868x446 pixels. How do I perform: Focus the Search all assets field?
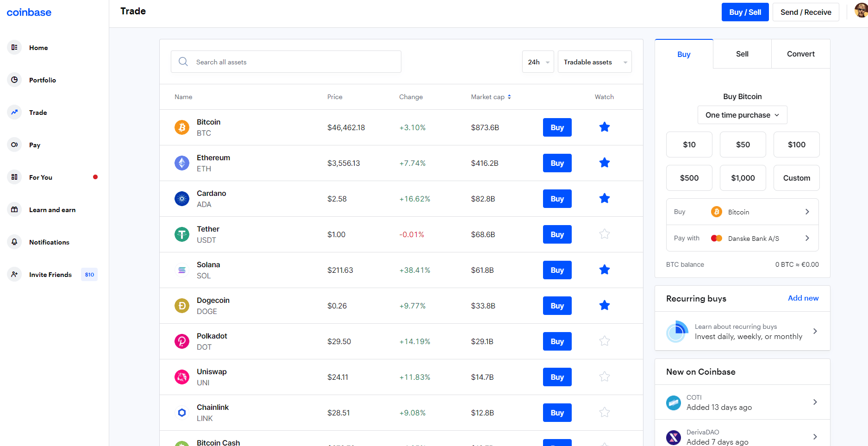click(x=286, y=62)
